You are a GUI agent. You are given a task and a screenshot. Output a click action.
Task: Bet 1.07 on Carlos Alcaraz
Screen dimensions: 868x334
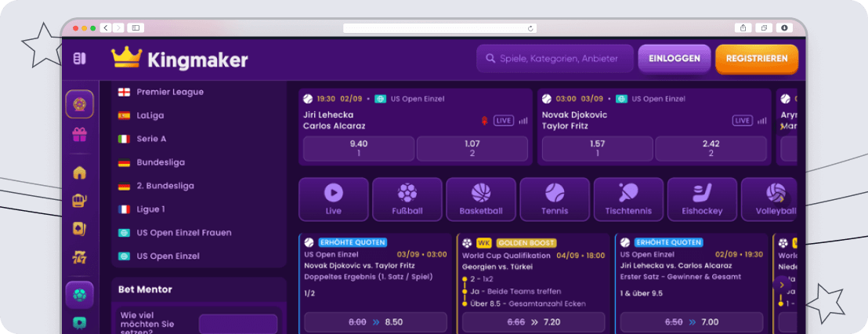(x=472, y=148)
